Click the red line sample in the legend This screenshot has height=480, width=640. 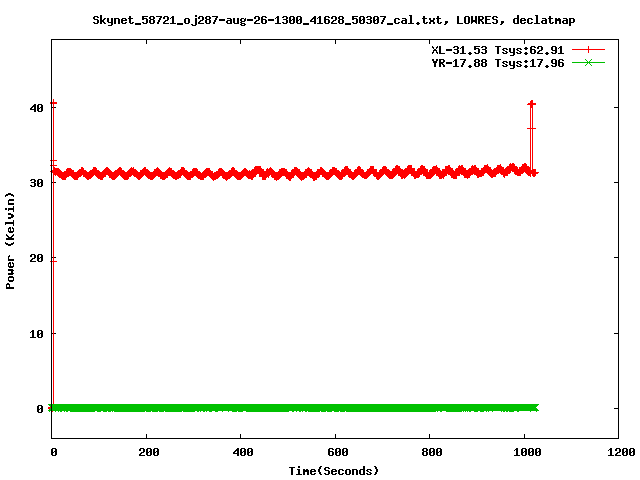[588, 50]
